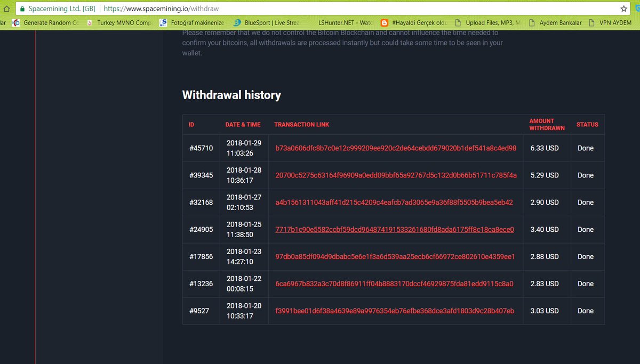Click the spacemining.io URL in the address bar
The image size is (640, 364).
point(161,9)
